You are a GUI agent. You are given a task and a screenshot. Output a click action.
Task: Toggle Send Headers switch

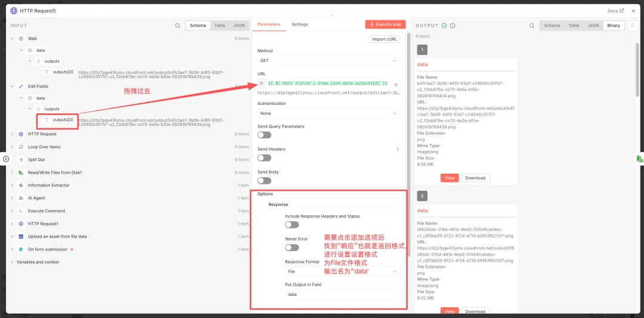[x=264, y=158]
